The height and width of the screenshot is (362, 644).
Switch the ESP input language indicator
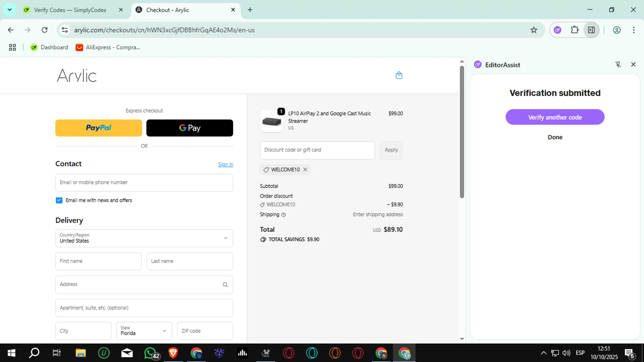click(580, 353)
